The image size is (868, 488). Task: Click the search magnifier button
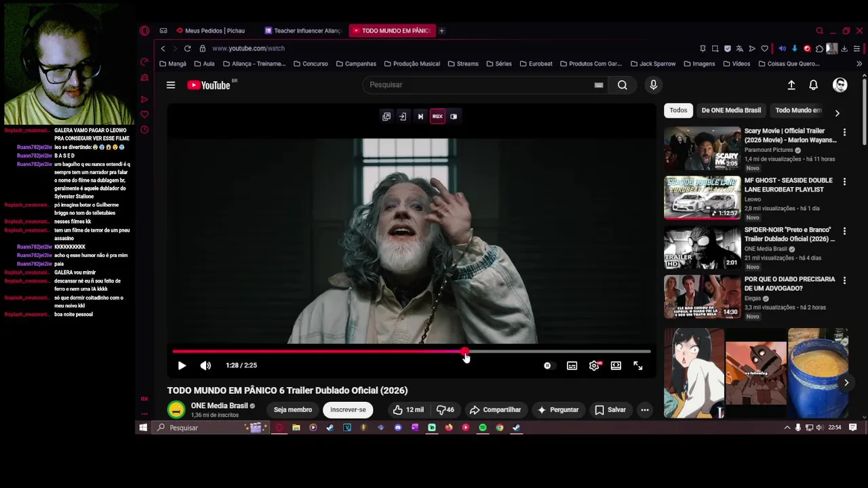tap(622, 85)
